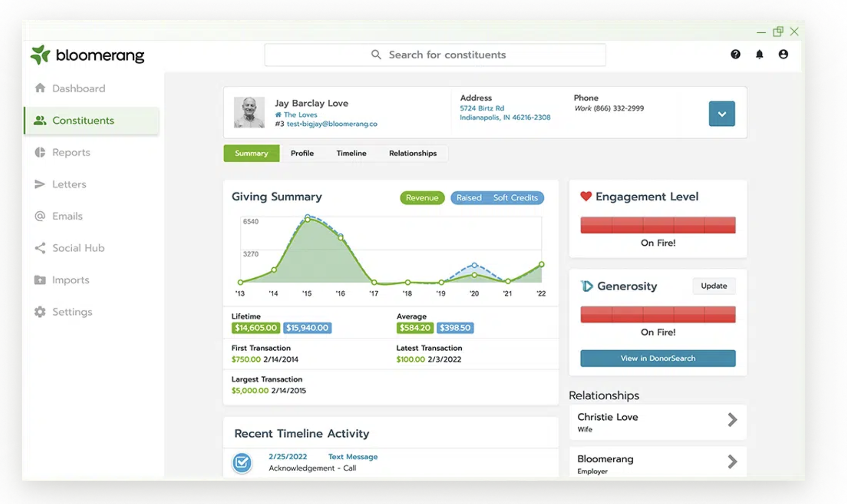Expand the blue chevron beside the phone number
The width and height of the screenshot is (847, 504).
pyautogui.click(x=722, y=114)
